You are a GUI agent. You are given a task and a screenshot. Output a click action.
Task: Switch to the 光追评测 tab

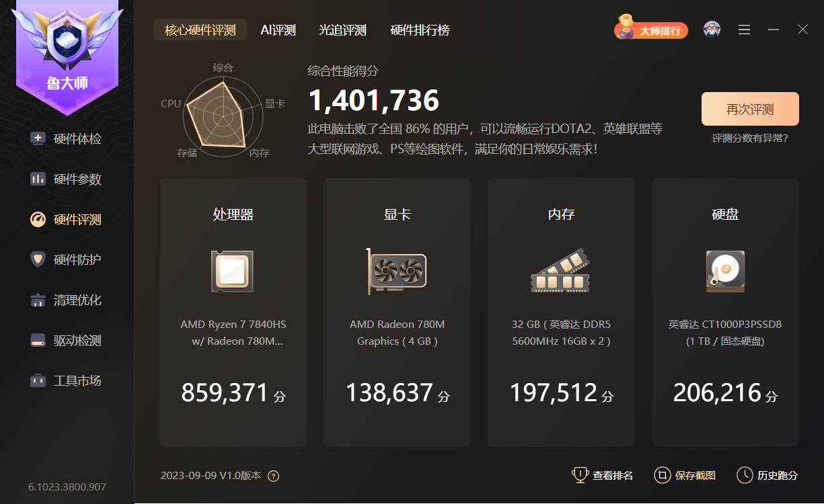click(x=342, y=30)
